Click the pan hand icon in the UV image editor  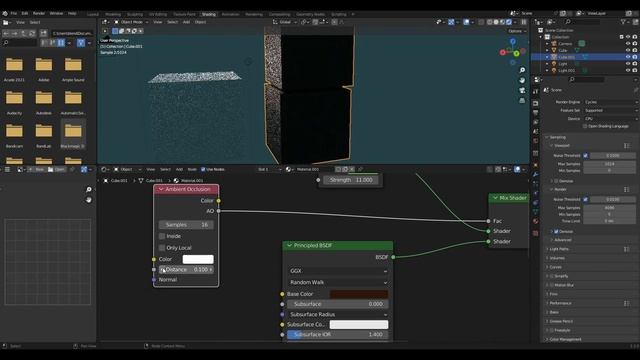click(x=89, y=200)
